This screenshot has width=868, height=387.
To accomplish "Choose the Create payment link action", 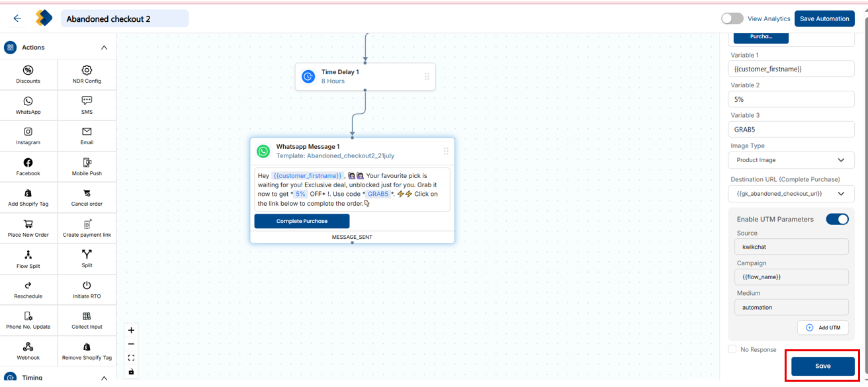I will (x=87, y=228).
